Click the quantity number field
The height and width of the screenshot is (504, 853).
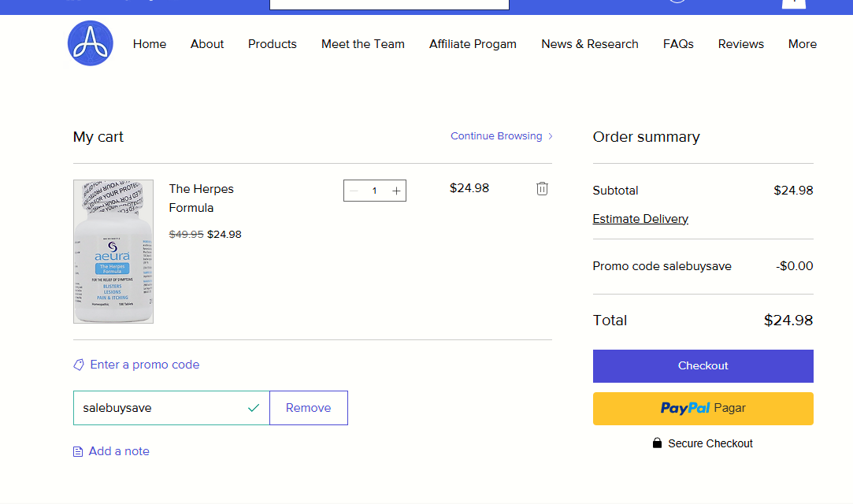tap(374, 191)
